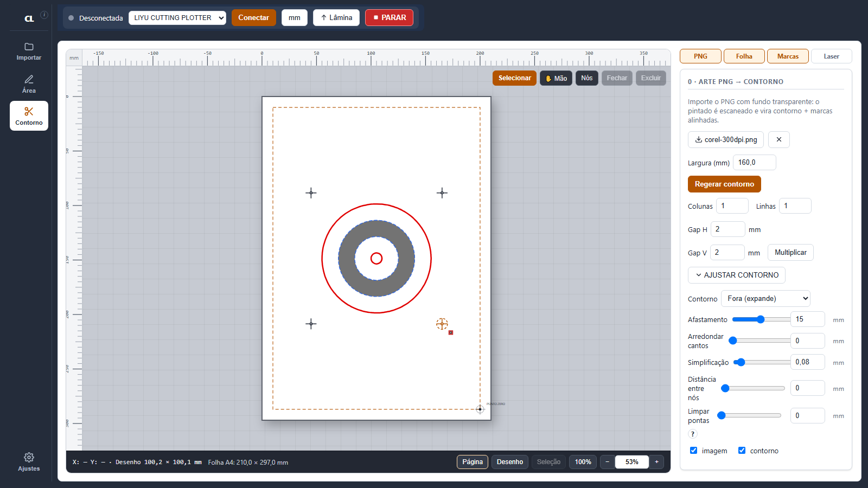This screenshot has height=488, width=868.
Task: Toggle the imagem checkbox
Action: click(x=693, y=451)
